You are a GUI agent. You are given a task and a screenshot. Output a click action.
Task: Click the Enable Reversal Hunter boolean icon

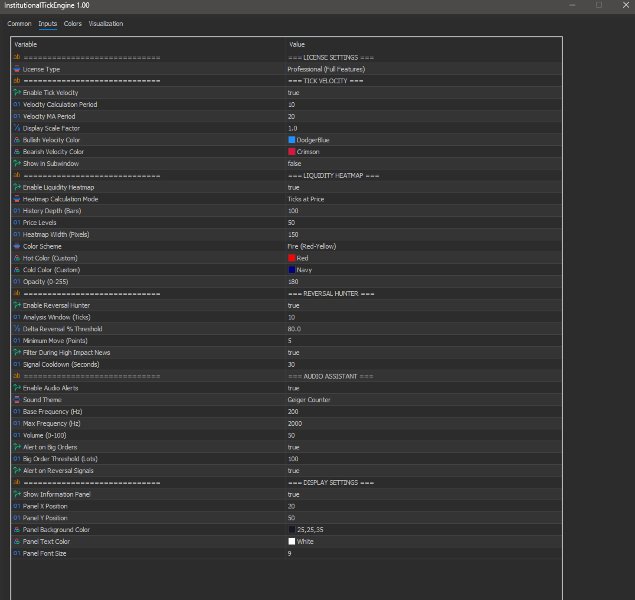pos(17,305)
